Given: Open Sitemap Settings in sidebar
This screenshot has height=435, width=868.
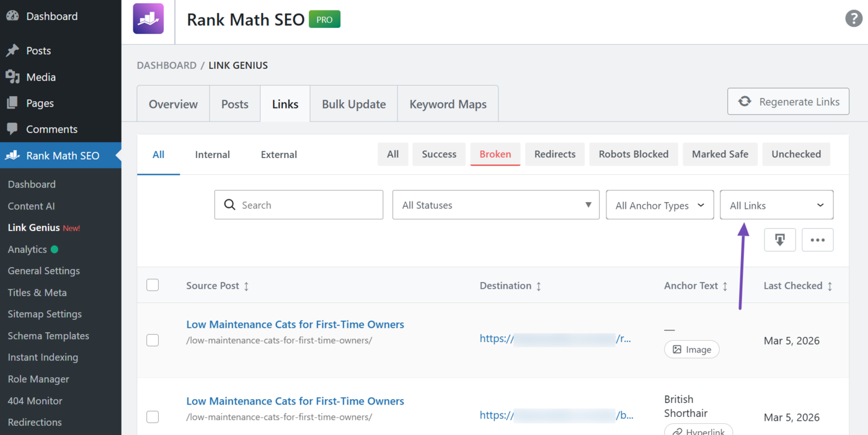Looking at the screenshot, I should pyautogui.click(x=45, y=314).
